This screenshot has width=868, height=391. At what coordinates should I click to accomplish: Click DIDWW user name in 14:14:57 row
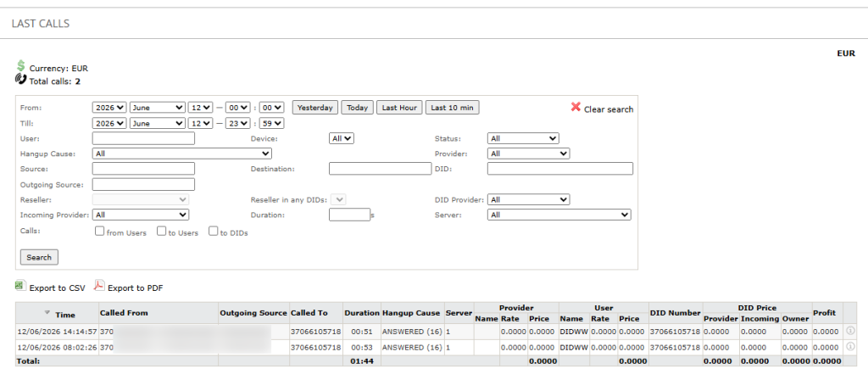click(574, 332)
